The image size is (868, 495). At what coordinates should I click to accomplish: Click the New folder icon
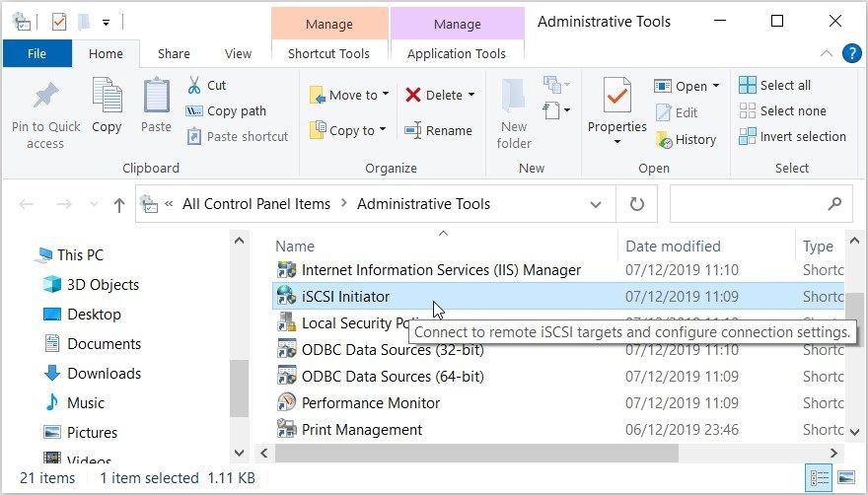coord(514,97)
